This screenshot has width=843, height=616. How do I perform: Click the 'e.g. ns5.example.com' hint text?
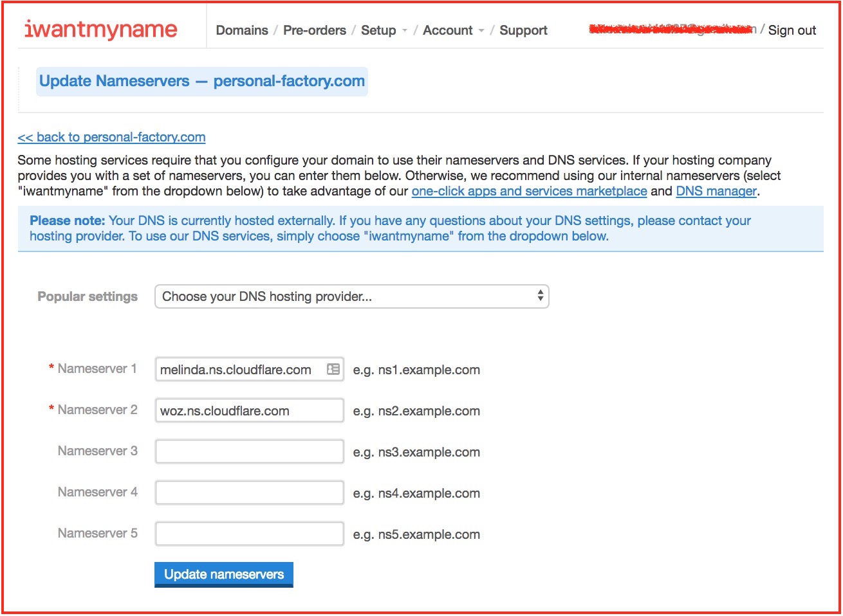416,534
